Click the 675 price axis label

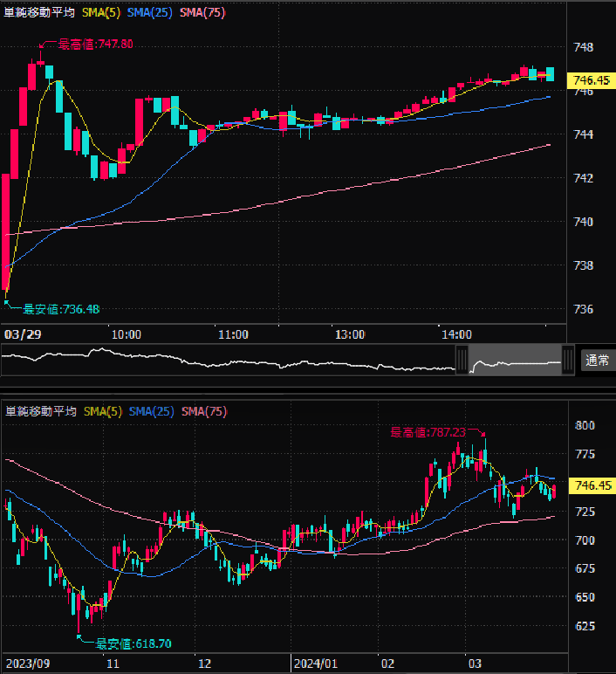coord(585,568)
